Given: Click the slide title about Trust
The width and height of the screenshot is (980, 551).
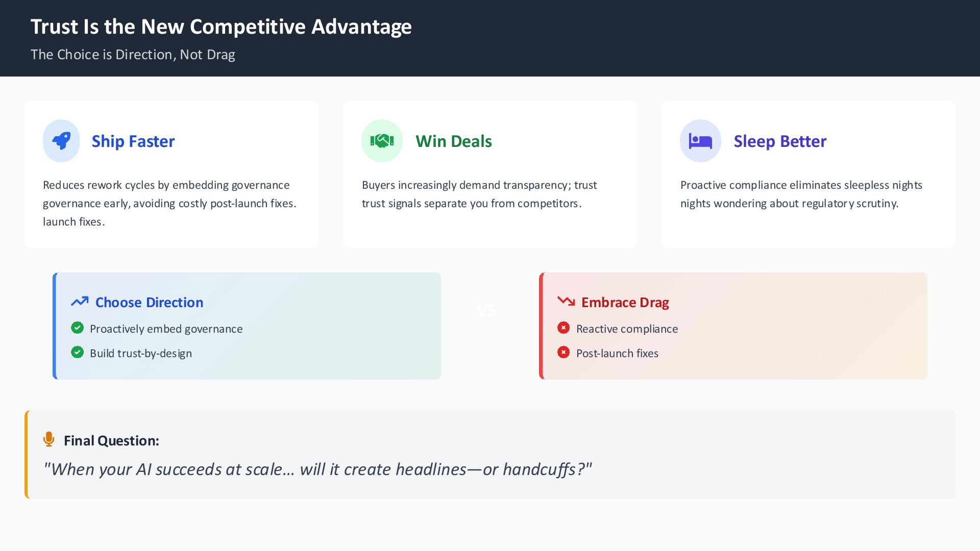Looking at the screenshot, I should pos(221,27).
